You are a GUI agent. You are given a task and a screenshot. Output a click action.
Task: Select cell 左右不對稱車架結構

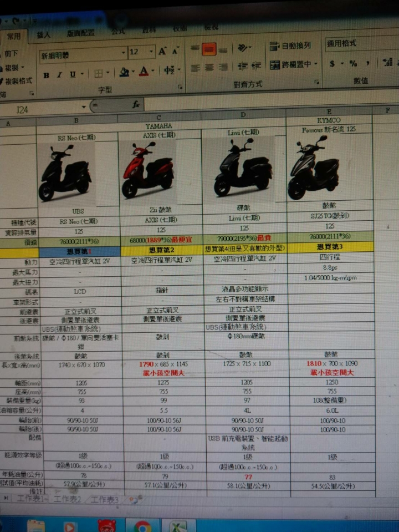click(x=246, y=299)
